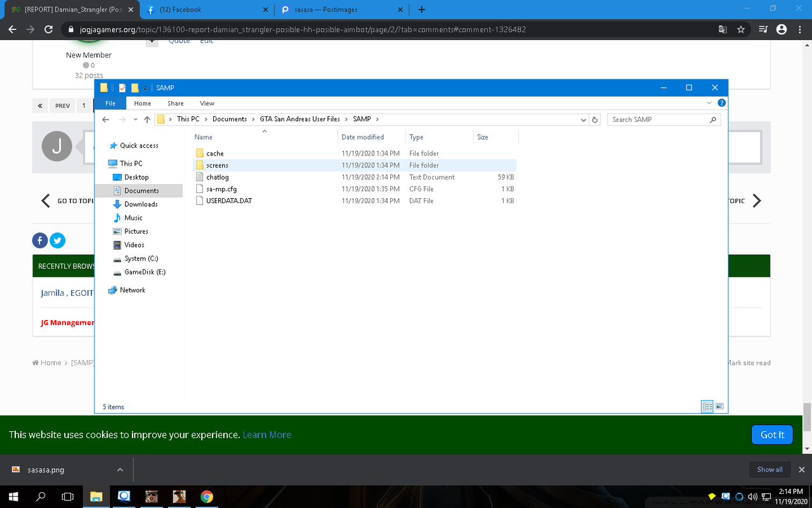Select the USERDATA.DAT file
The height and width of the screenshot is (508, 812).
pyautogui.click(x=354, y=201)
